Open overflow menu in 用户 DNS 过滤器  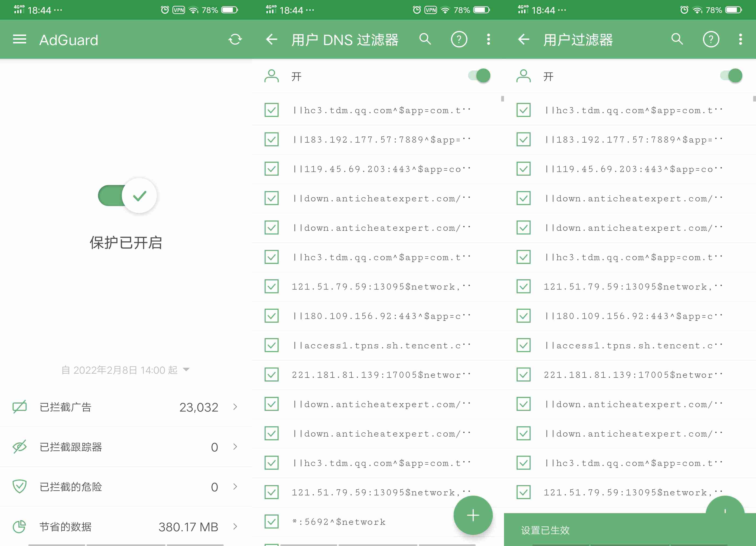coord(488,39)
